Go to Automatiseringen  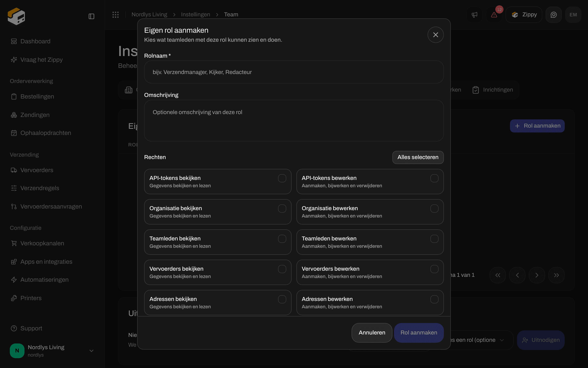tap(40, 280)
